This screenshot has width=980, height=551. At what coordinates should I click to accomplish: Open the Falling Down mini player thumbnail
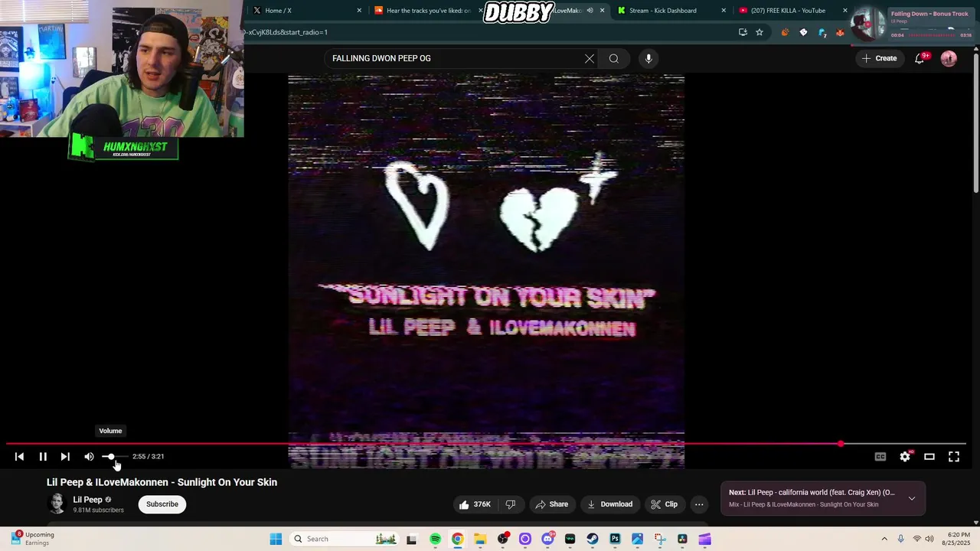click(868, 24)
